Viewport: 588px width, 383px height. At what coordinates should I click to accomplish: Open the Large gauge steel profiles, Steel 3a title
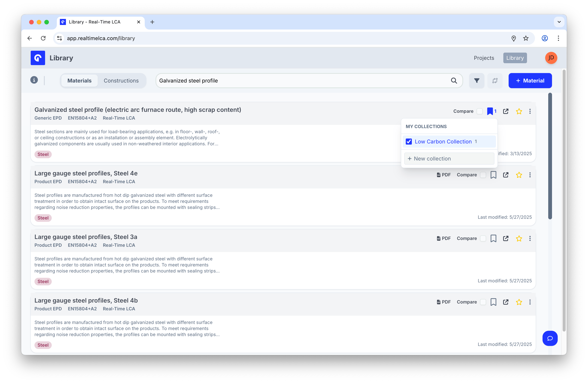pos(86,237)
